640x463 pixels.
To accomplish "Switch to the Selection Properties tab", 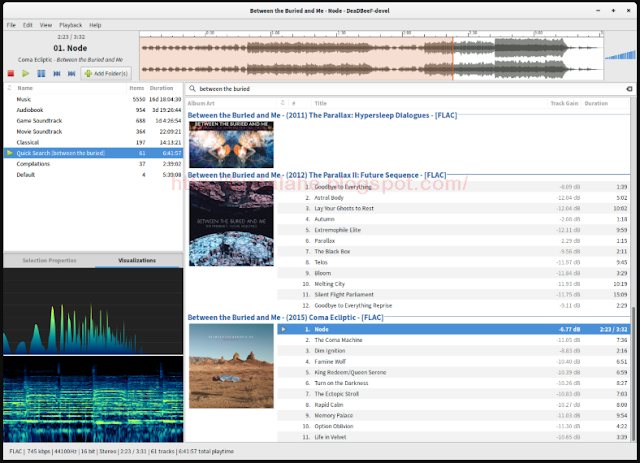I will (49, 260).
